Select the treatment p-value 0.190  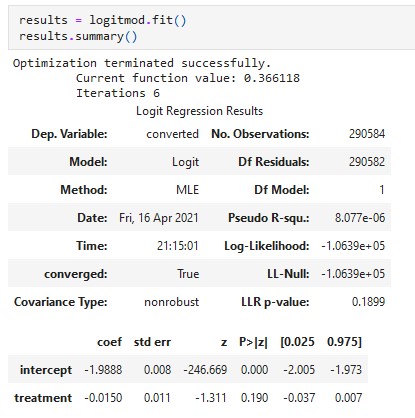tap(254, 398)
